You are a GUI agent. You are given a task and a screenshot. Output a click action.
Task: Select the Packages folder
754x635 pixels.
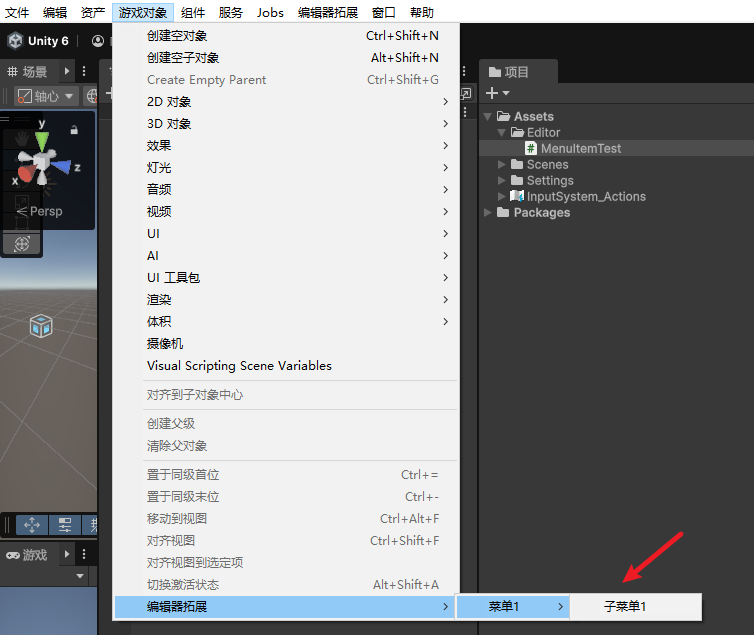(x=533, y=212)
